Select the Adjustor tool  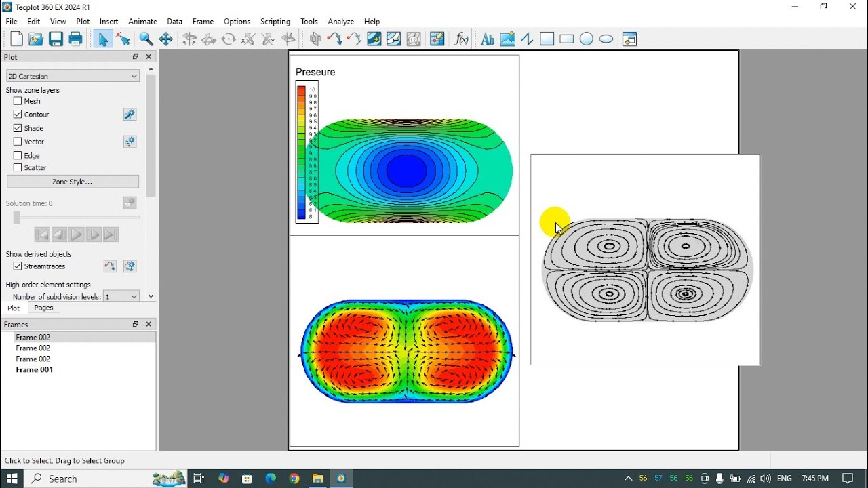123,39
